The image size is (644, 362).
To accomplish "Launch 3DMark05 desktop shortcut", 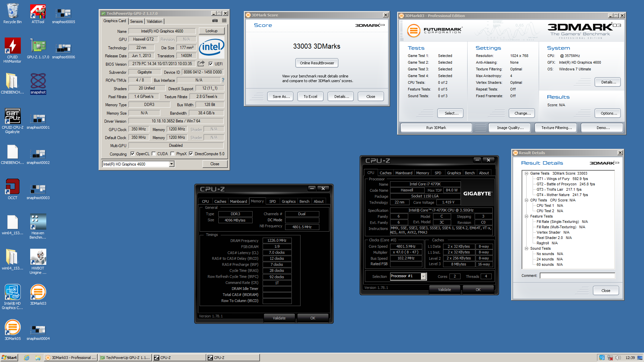I will click(12, 330).
